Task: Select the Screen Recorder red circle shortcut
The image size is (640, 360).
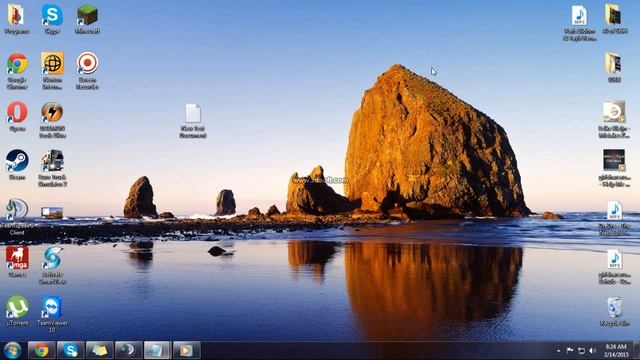Action: tap(87, 71)
